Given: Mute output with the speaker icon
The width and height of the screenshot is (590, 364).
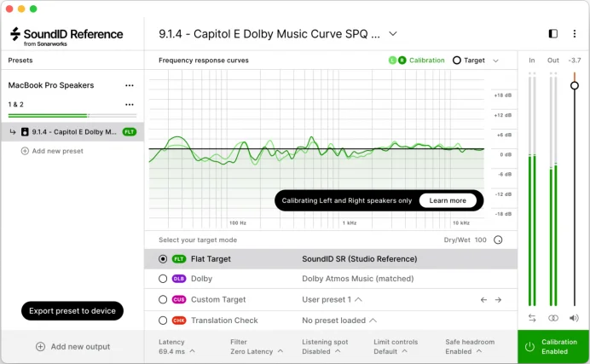Looking at the screenshot, I should pos(574,318).
